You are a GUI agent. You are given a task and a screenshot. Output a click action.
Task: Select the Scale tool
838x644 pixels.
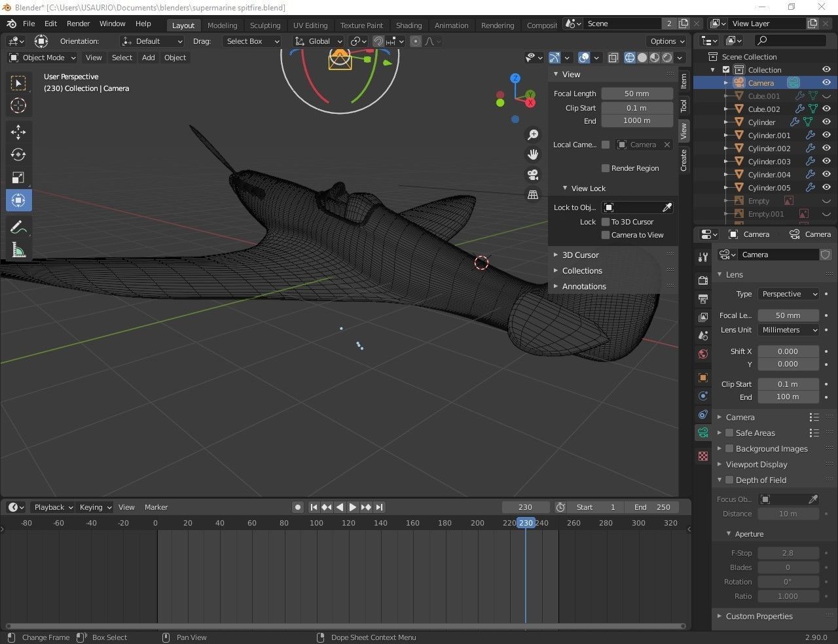[x=18, y=177]
